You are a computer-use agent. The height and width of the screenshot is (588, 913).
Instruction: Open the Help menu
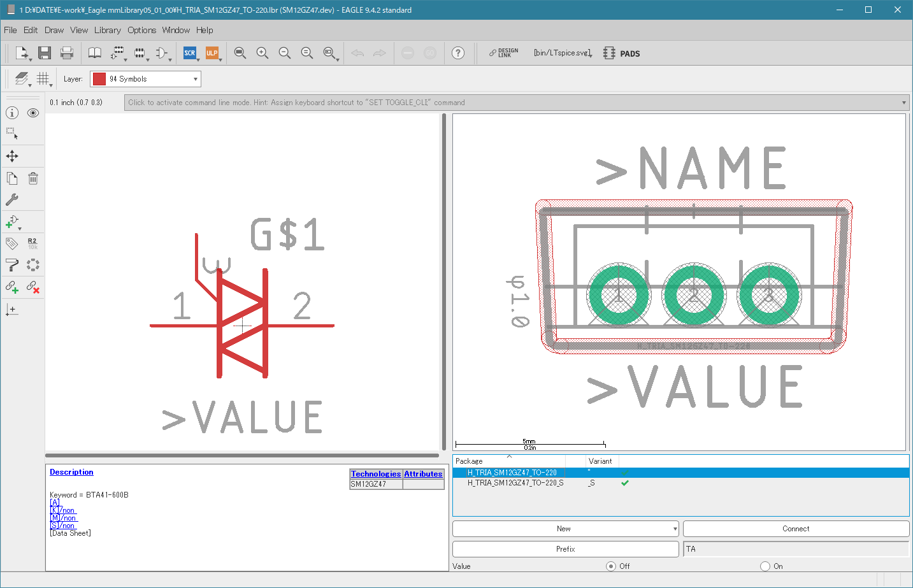(x=205, y=30)
